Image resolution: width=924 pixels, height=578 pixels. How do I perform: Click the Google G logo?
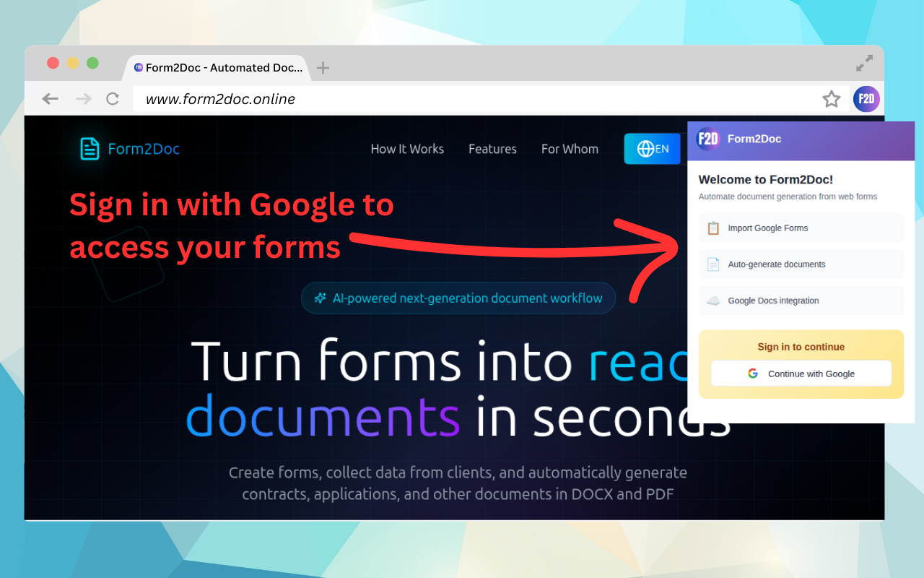pyautogui.click(x=753, y=374)
